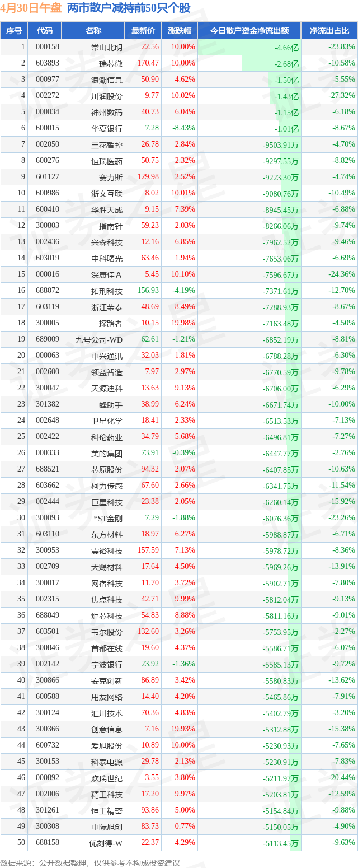Click outflow value -5586.71万
This screenshot has height=868, width=358.
click(x=281, y=648)
